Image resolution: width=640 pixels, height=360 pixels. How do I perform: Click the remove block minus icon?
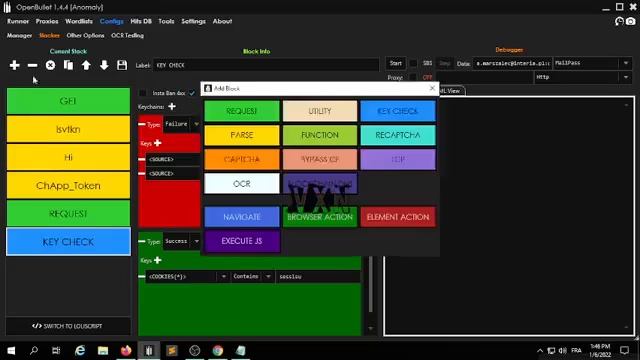[32, 65]
